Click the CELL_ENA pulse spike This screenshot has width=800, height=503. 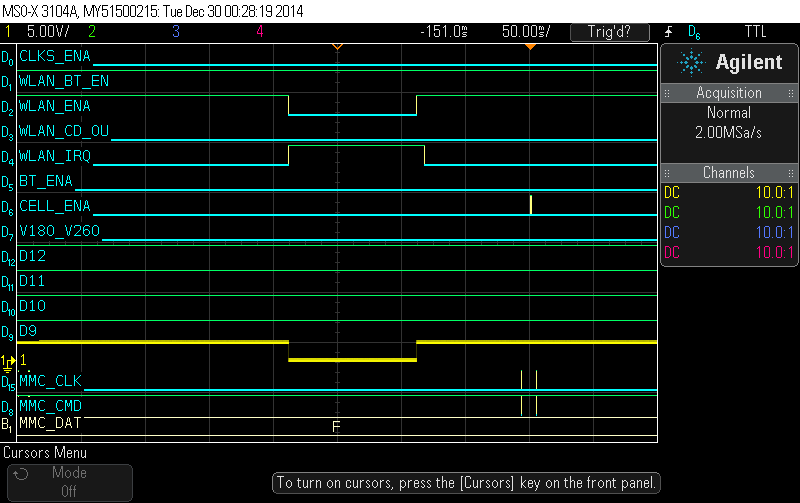point(531,205)
